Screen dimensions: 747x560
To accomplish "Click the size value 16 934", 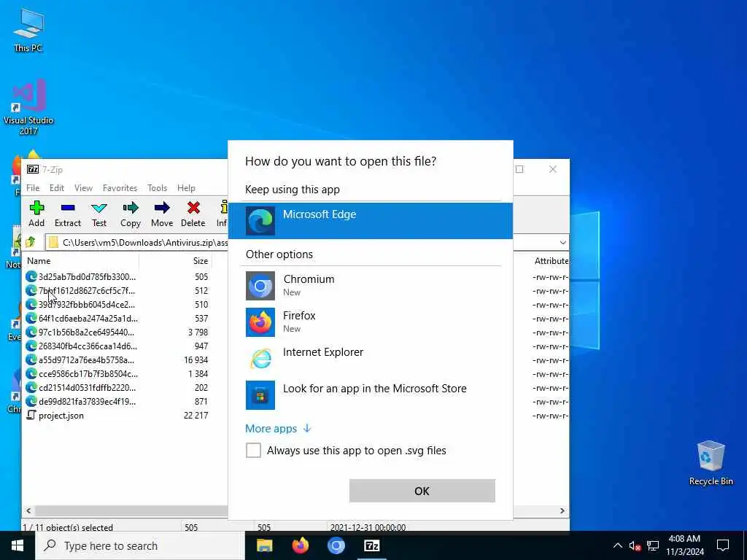I will [x=196, y=359].
